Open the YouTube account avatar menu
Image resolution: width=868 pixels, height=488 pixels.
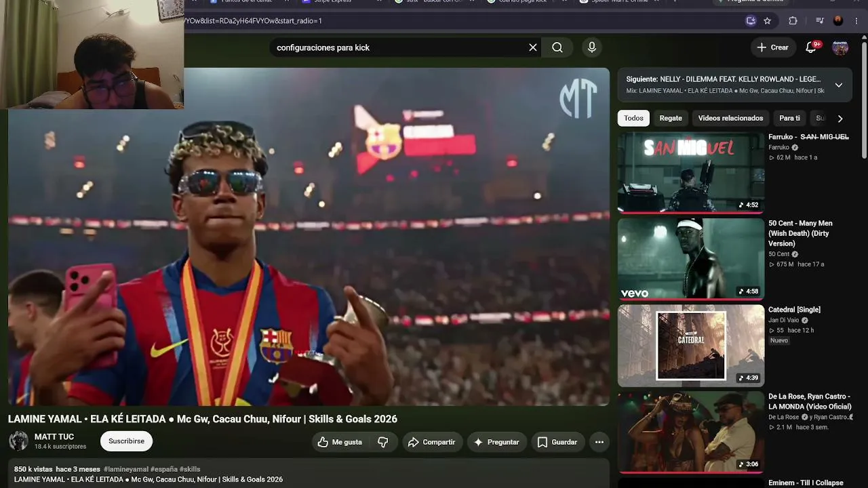pyautogui.click(x=840, y=47)
